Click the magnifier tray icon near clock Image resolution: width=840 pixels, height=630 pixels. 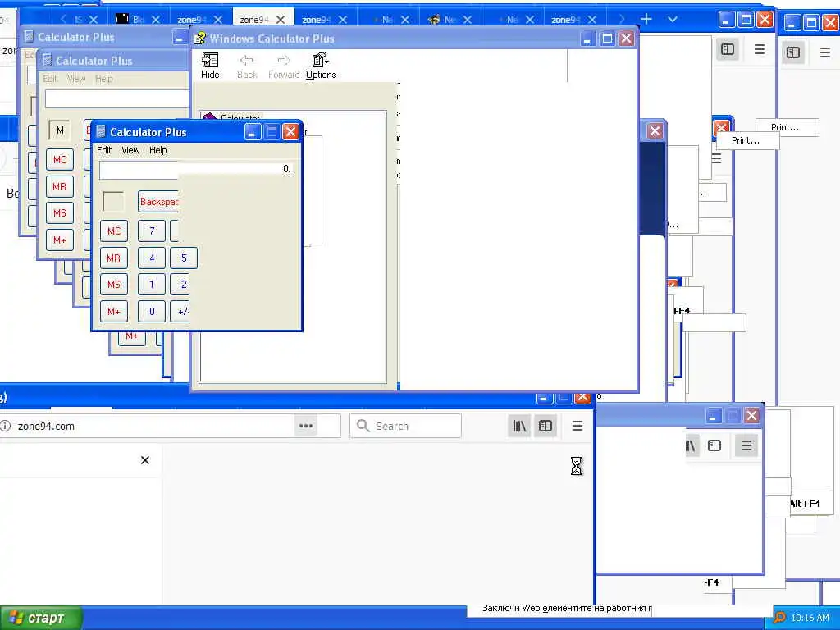(779, 619)
